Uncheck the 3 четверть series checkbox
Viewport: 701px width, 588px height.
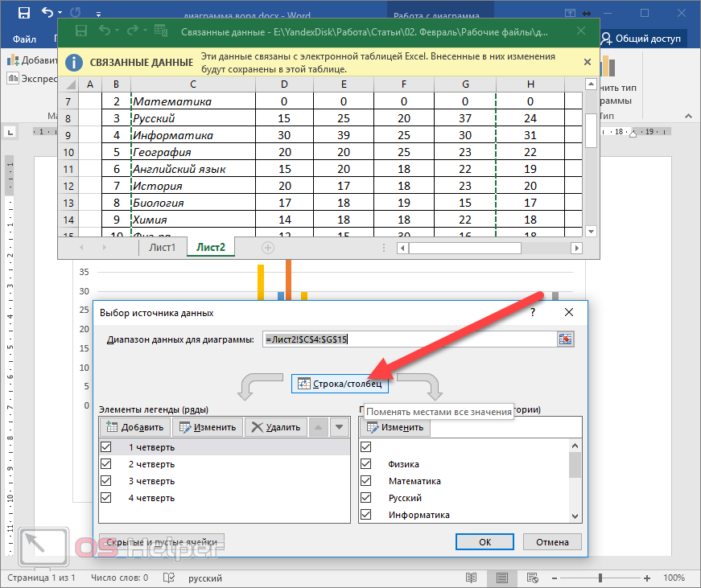106,481
